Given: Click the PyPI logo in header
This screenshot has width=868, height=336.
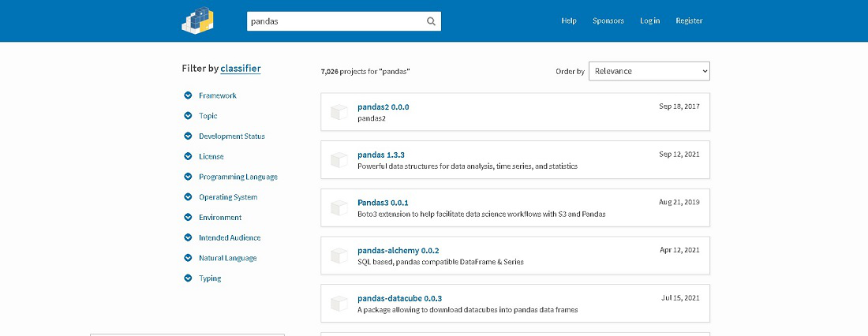Looking at the screenshot, I should (x=197, y=20).
